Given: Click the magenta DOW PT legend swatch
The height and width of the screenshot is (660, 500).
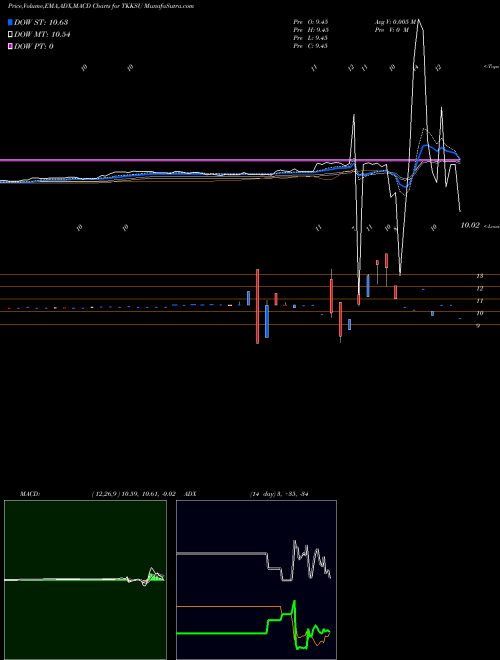Looking at the screenshot, I should 11,46.
